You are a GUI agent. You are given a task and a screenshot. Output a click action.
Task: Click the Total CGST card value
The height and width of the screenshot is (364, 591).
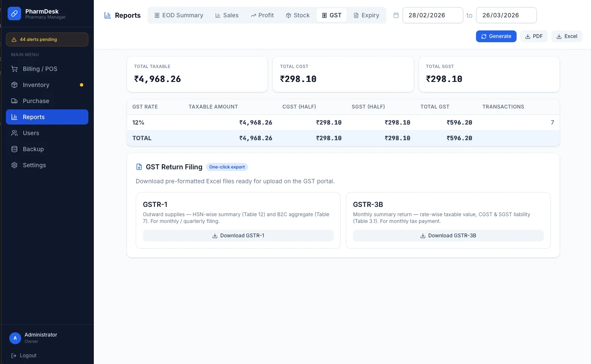[298, 79]
